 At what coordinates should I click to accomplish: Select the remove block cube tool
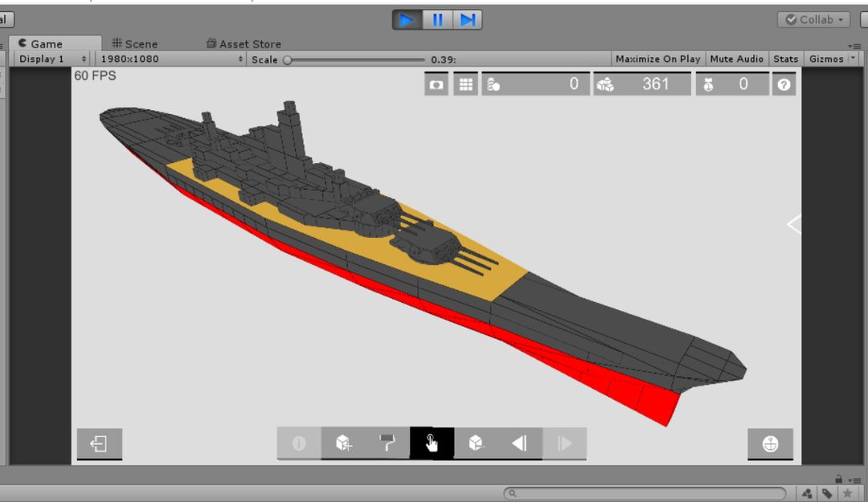pos(476,443)
